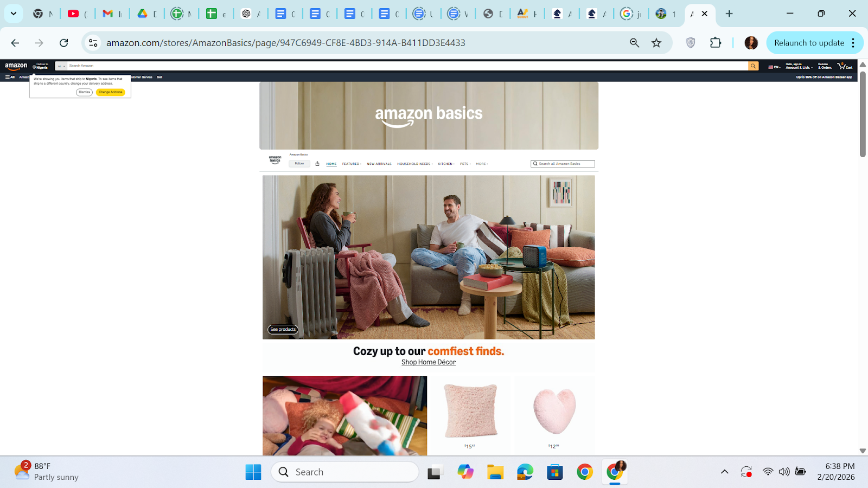Expand the Household Needs store menu

coord(415,164)
